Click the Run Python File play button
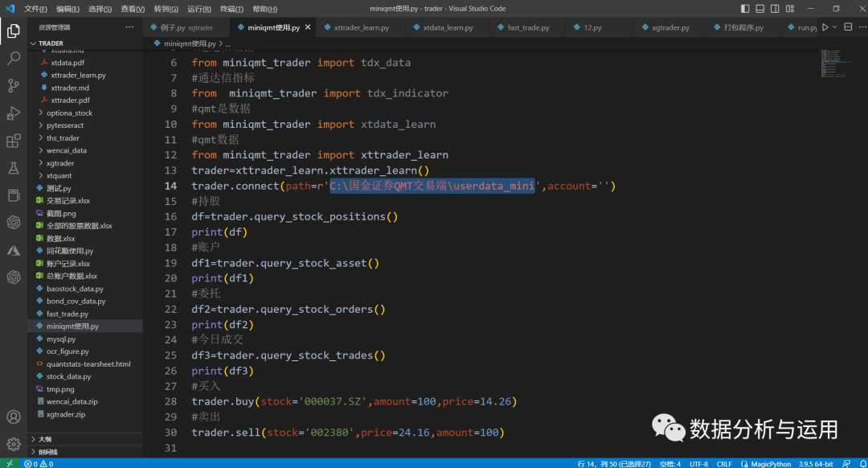Viewport: 868px width, 468px height. pos(825,27)
